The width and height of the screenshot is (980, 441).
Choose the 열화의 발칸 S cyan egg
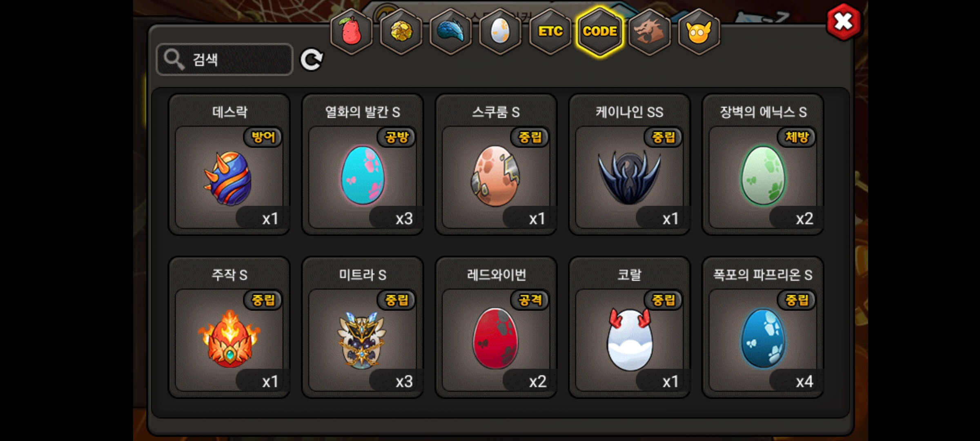tap(363, 165)
